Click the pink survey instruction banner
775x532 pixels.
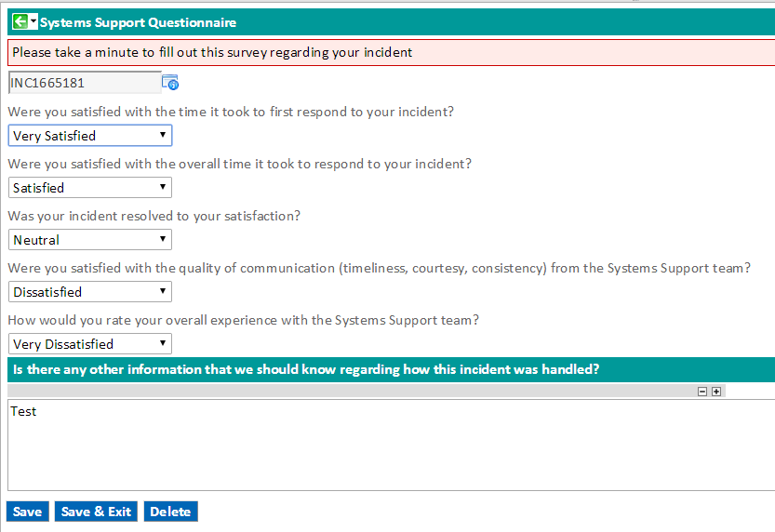[392, 52]
